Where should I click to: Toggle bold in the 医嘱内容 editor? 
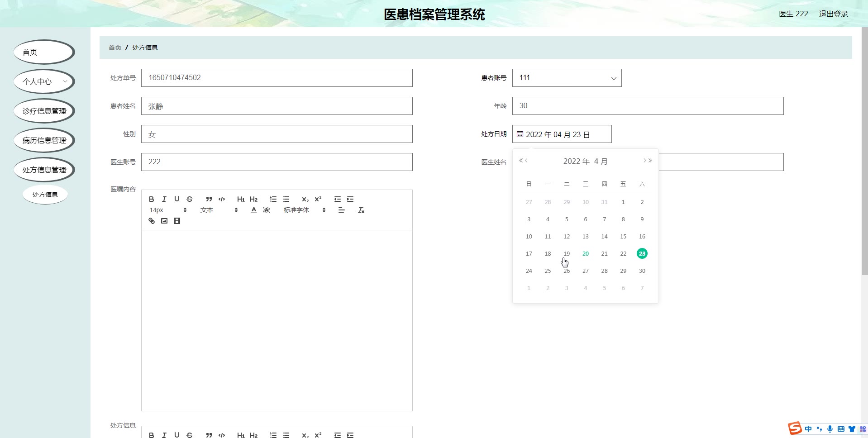click(x=152, y=199)
